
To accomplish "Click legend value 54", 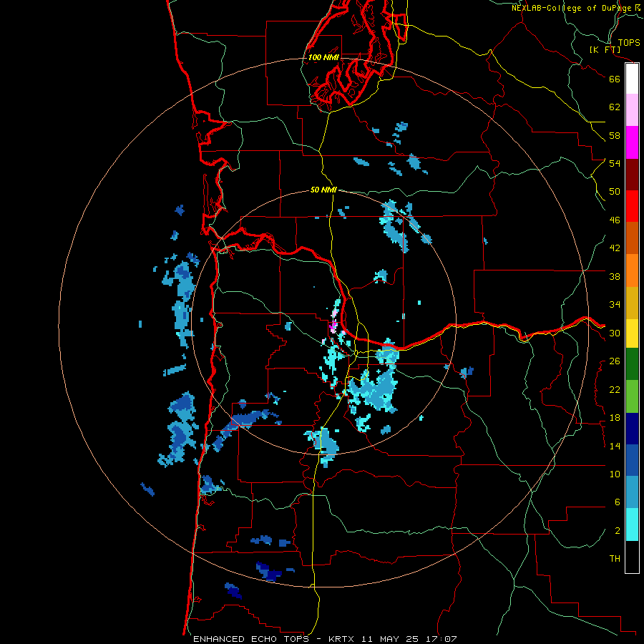I will [615, 163].
